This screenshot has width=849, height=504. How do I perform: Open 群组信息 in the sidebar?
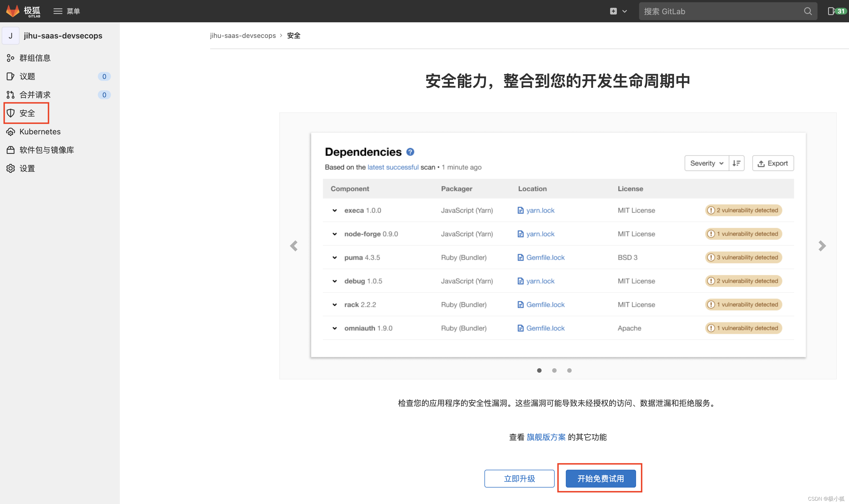point(35,58)
